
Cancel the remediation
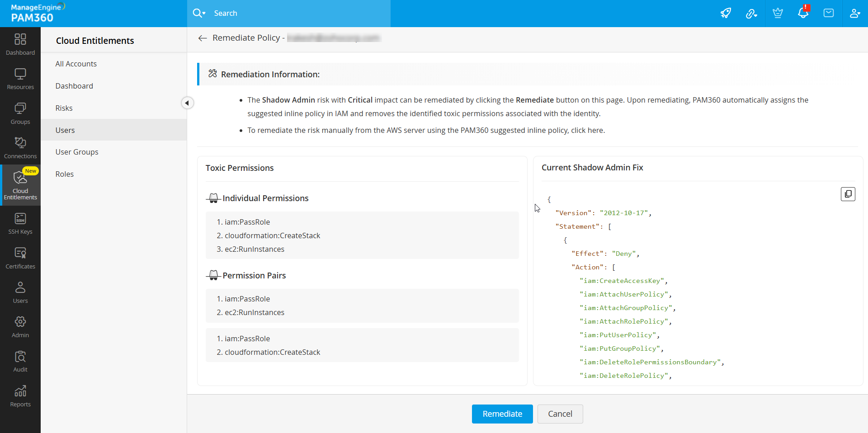click(560, 414)
